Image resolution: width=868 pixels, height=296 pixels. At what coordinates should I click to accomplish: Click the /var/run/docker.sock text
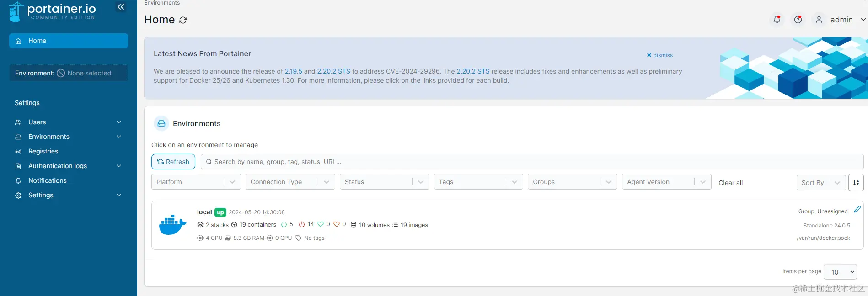tap(823, 238)
